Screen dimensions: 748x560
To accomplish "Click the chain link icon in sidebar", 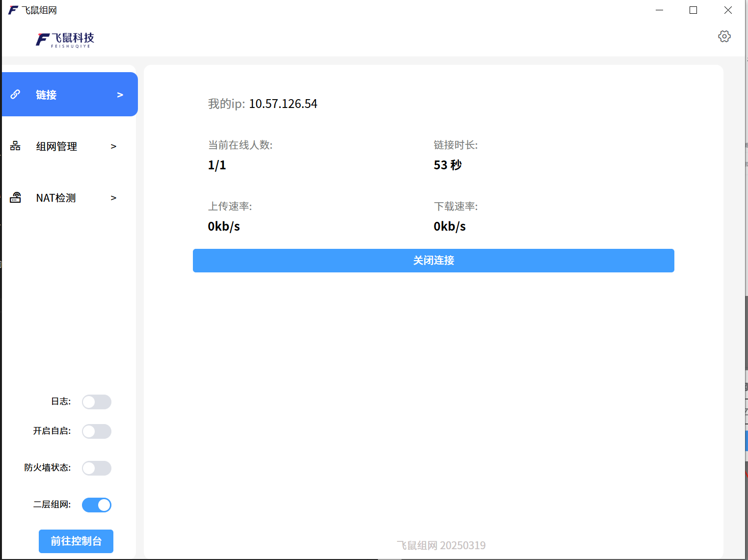I will click(15, 94).
